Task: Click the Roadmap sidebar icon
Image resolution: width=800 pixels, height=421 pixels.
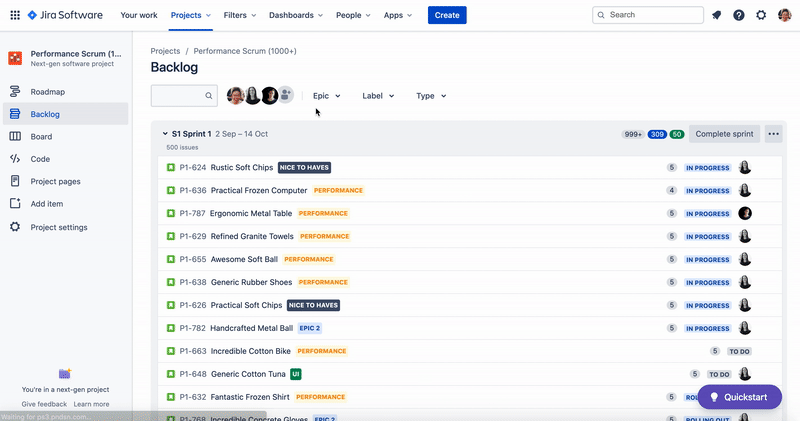Action: (x=15, y=92)
